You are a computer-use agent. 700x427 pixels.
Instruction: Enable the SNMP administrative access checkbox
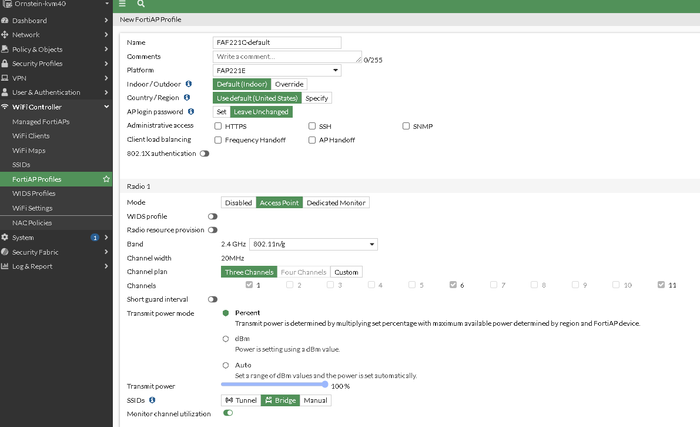click(x=406, y=126)
